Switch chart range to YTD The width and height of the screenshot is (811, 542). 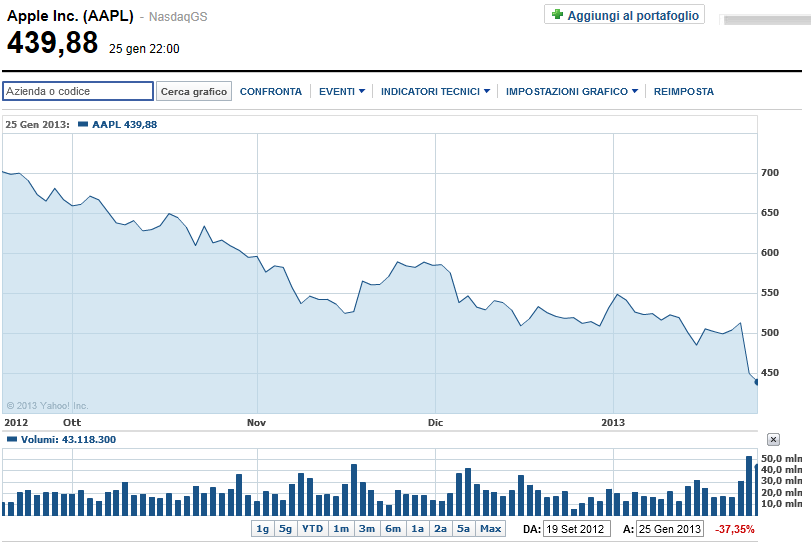click(313, 528)
